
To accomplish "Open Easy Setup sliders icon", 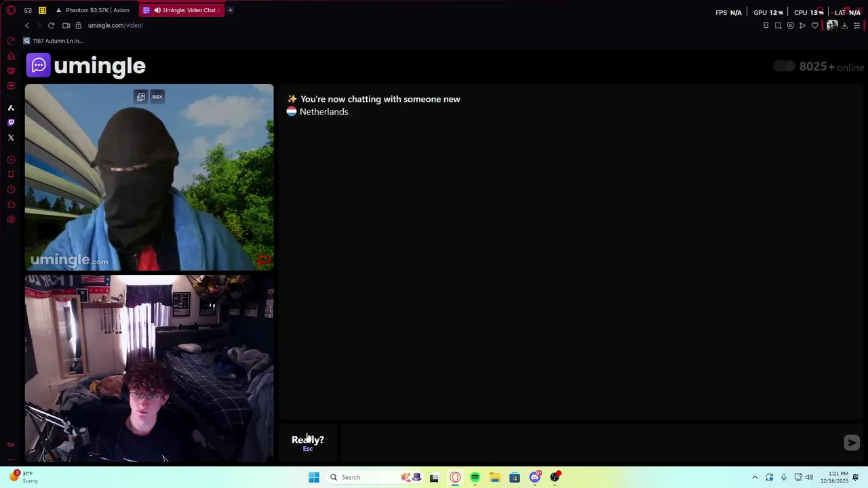I will pos(857,26).
